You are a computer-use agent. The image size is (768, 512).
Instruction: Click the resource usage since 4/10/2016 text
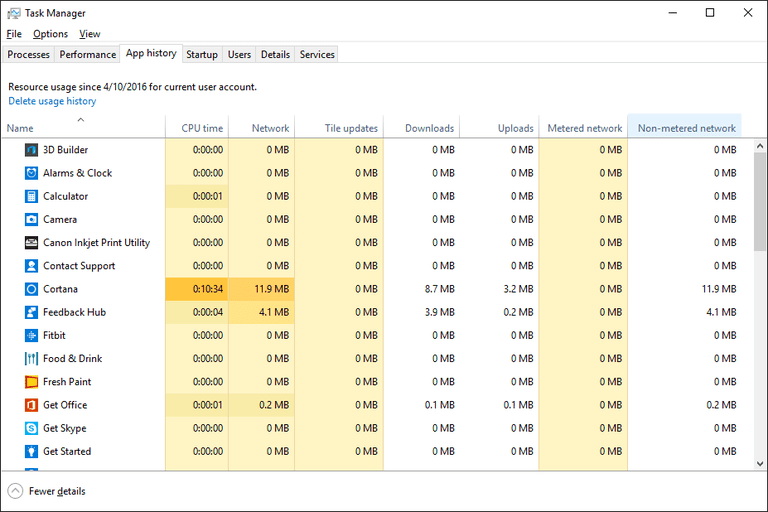coord(132,87)
